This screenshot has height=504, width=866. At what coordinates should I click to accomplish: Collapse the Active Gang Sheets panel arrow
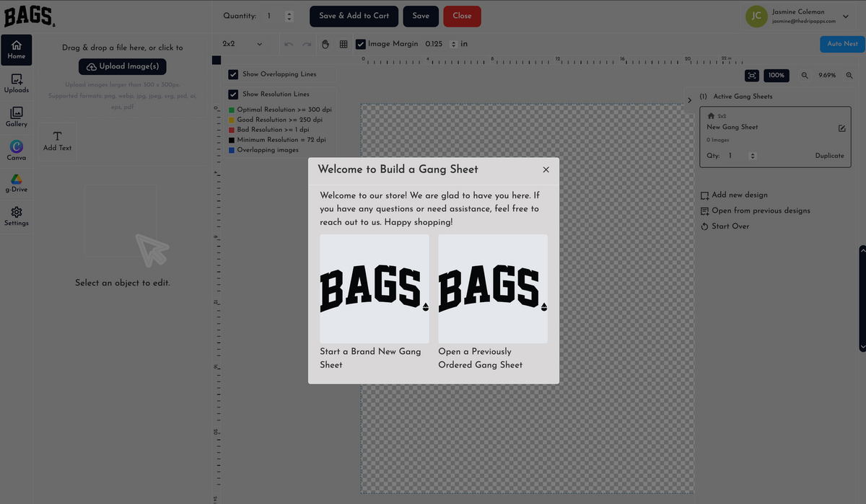coord(689,100)
